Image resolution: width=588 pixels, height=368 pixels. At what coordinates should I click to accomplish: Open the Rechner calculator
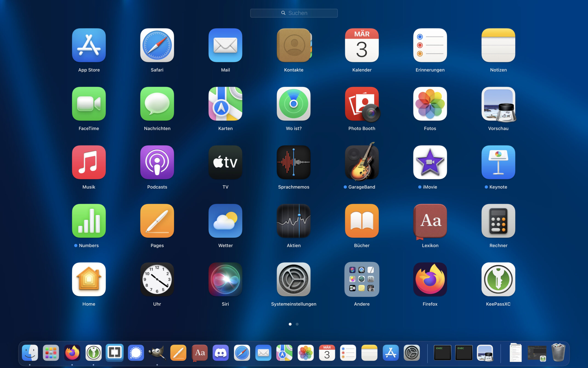click(x=498, y=221)
